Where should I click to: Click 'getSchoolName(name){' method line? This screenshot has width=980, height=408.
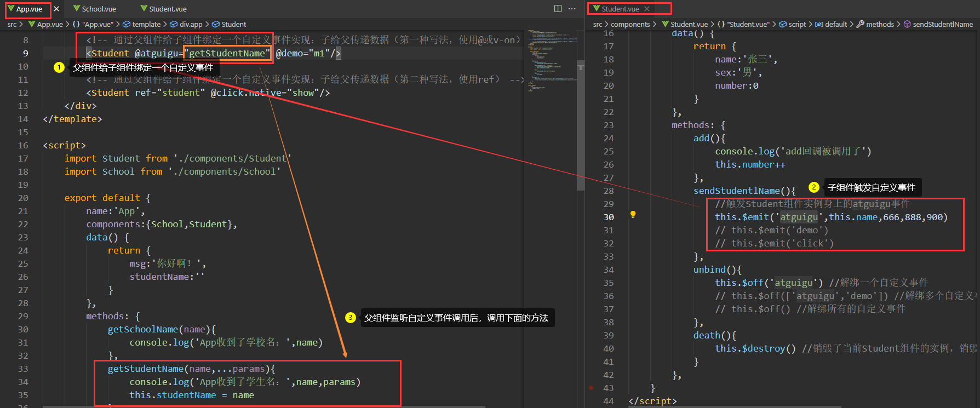point(162,329)
